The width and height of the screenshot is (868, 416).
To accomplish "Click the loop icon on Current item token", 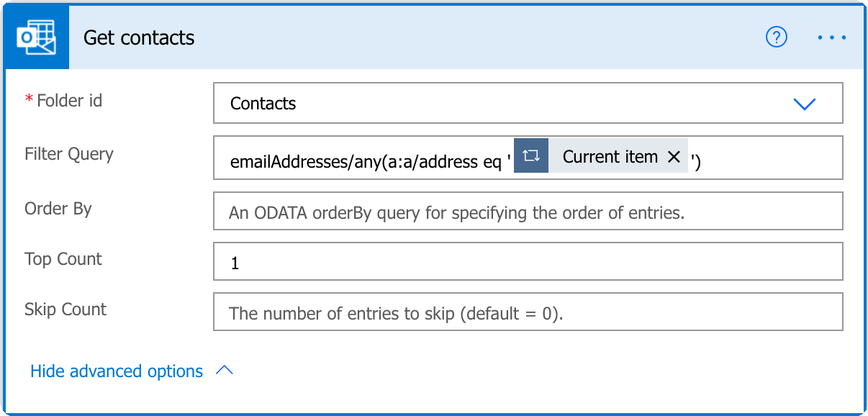I will [531, 156].
